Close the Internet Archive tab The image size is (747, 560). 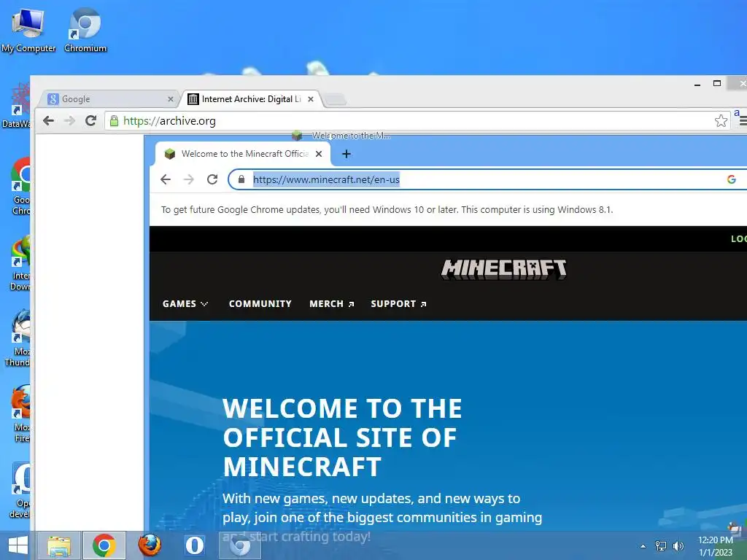click(311, 99)
